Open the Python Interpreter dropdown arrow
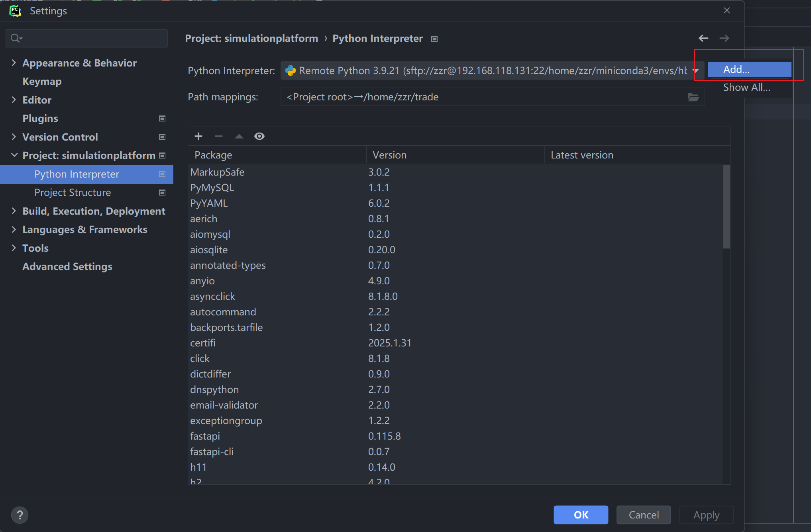The height and width of the screenshot is (532, 811). [696, 71]
